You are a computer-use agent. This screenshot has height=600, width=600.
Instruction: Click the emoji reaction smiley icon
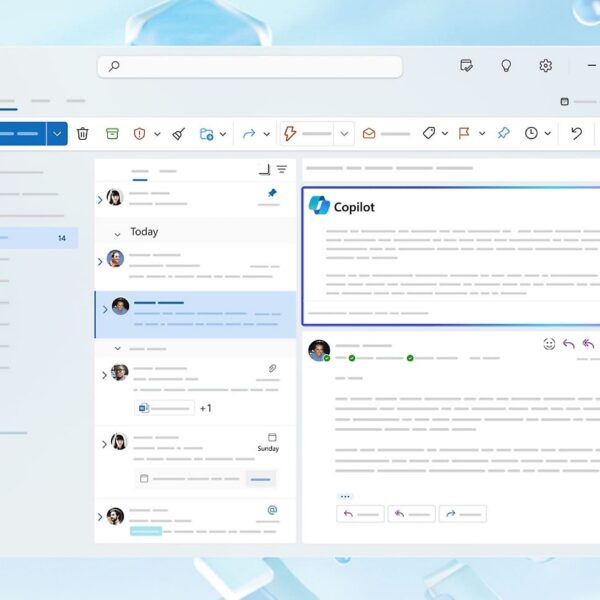(549, 344)
